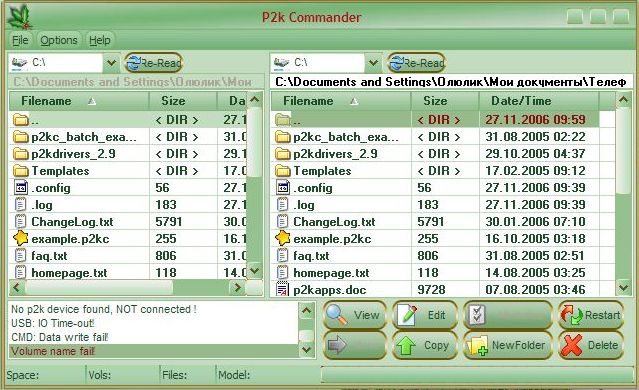The width and height of the screenshot is (639, 390).
Task: Select ChangeLog.txt icon in left panel
Action: pyautogui.click(x=20, y=222)
